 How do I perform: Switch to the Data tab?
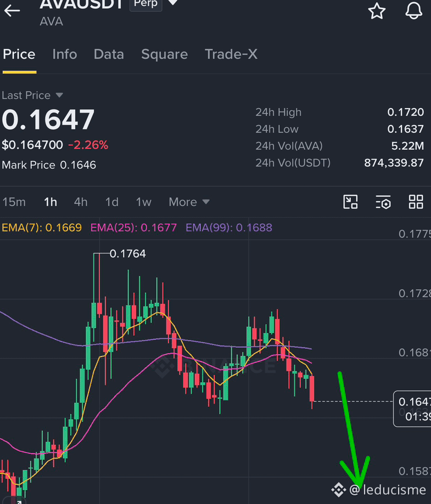coord(109,54)
